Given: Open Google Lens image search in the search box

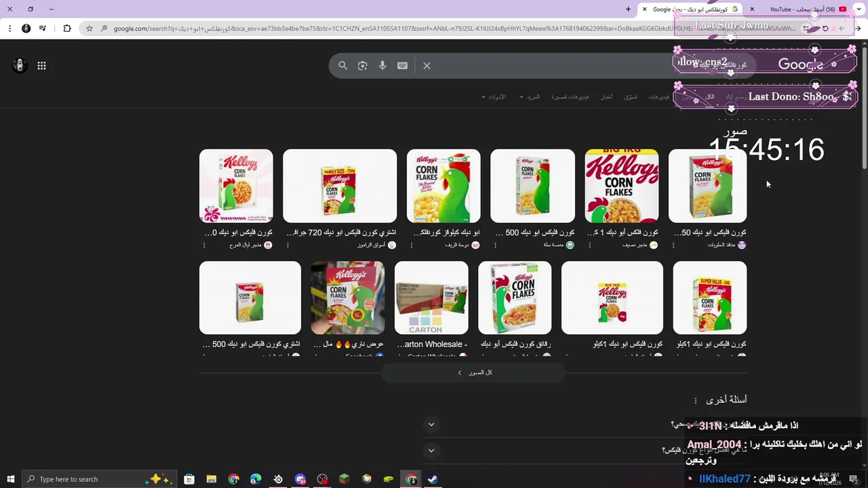Looking at the screenshot, I should click(x=363, y=66).
